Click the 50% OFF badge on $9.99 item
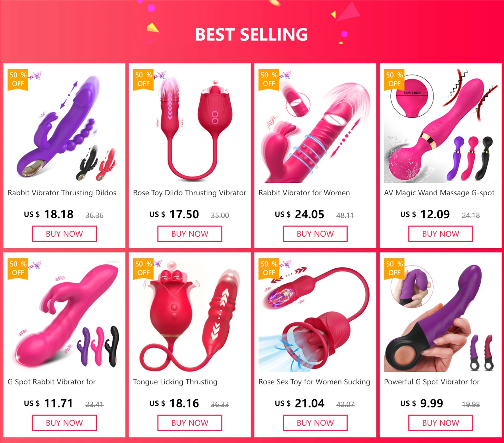Viewport: 504px width, 443px height. [x=394, y=269]
